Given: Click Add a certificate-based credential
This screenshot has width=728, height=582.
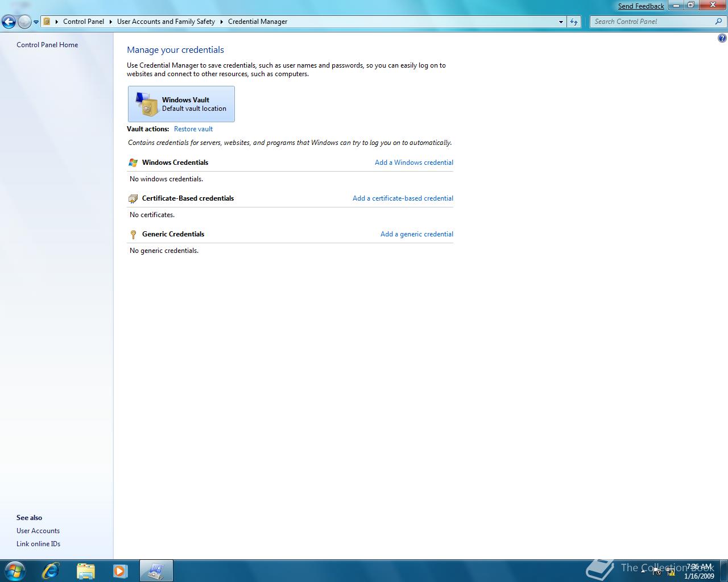Looking at the screenshot, I should tap(403, 198).
